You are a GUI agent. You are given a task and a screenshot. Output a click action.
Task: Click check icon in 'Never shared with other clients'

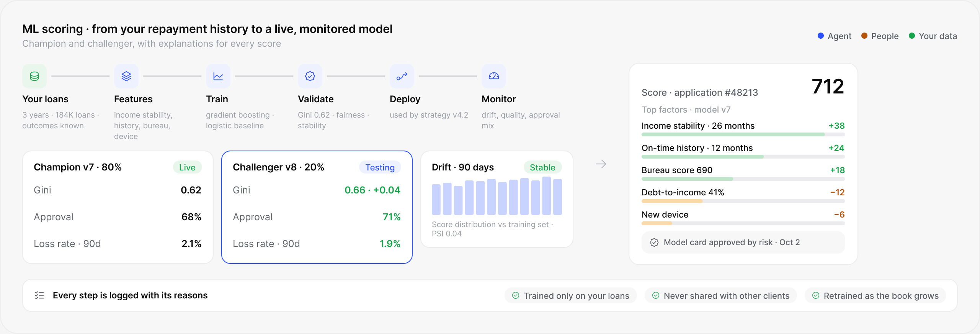tap(656, 295)
